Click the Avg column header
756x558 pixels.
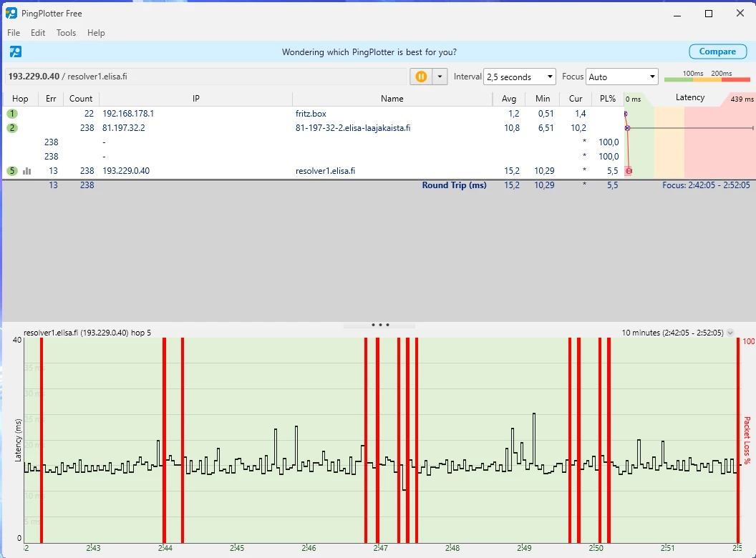point(509,98)
